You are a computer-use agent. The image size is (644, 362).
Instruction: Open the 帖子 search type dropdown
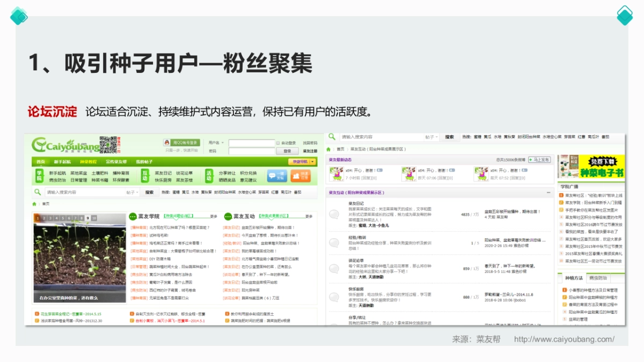133,192
